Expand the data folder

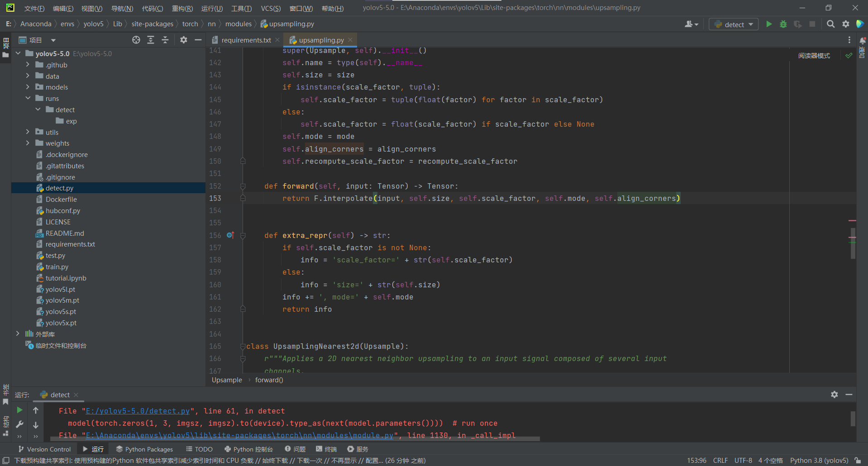pyautogui.click(x=28, y=76)
